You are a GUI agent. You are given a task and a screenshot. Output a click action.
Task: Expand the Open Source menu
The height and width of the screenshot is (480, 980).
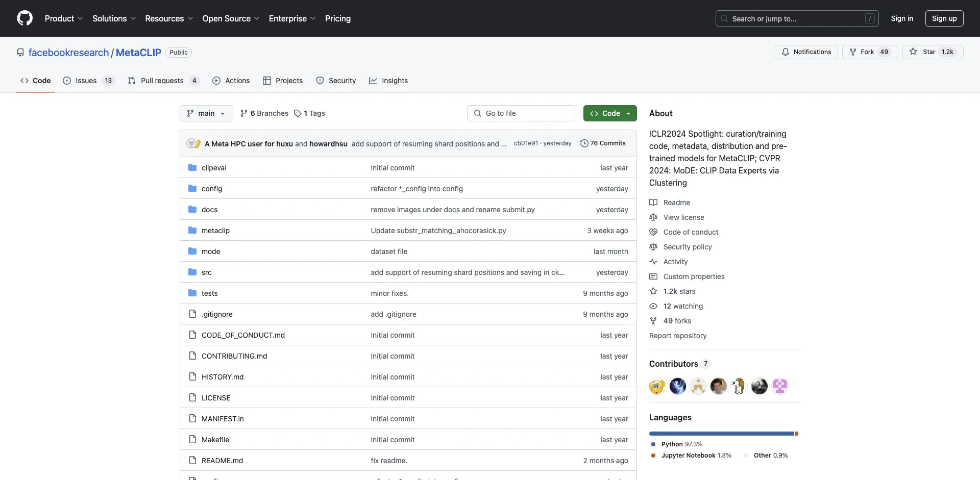[231, 18]
